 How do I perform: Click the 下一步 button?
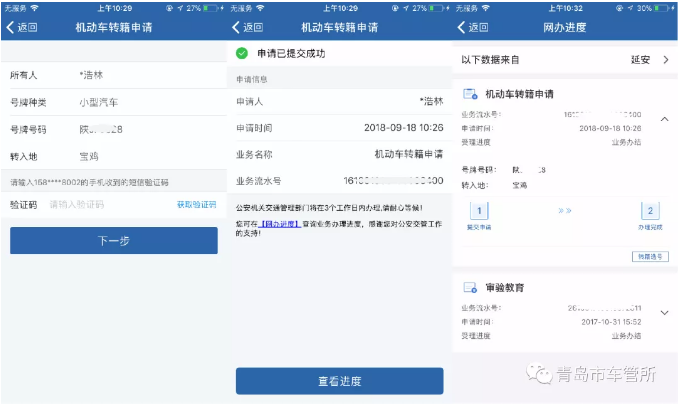click(113, 241)
